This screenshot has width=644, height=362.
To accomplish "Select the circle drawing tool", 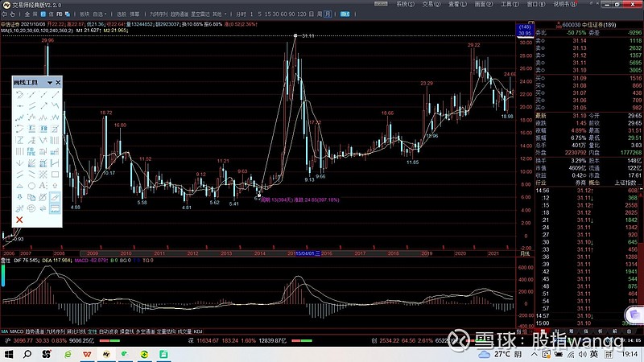I will [31, 186].
